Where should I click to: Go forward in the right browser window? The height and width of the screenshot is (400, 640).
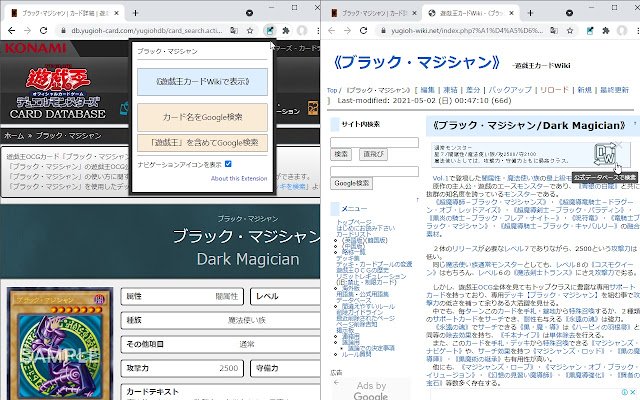pyautogui.click(x=347, y=31)
